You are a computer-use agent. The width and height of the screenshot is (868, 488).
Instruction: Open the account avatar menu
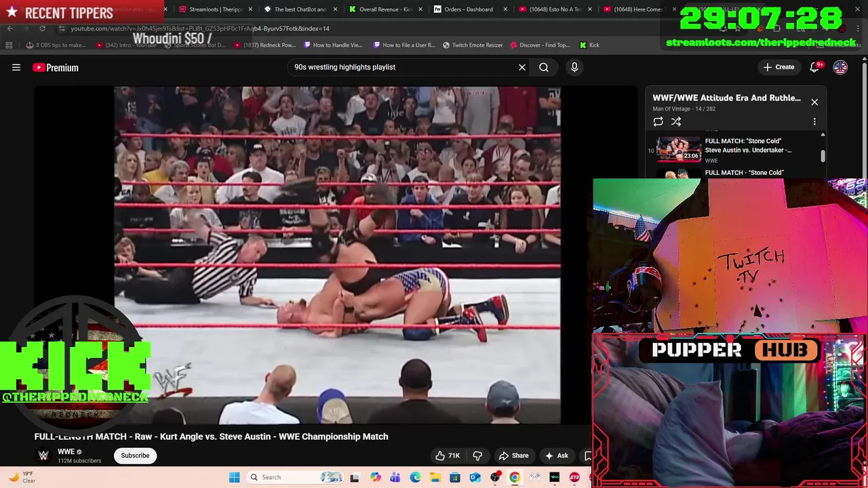[840, 67]
